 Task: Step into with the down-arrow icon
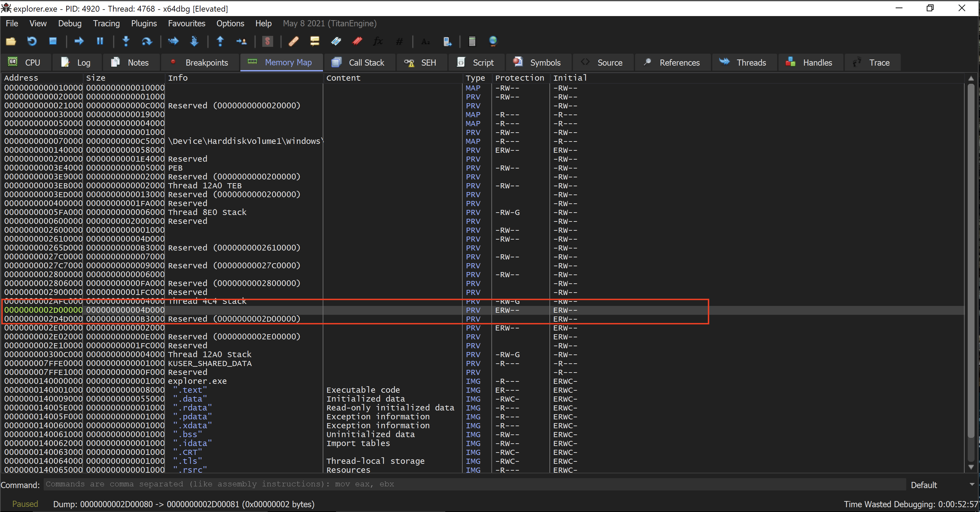tap(126, 41)
